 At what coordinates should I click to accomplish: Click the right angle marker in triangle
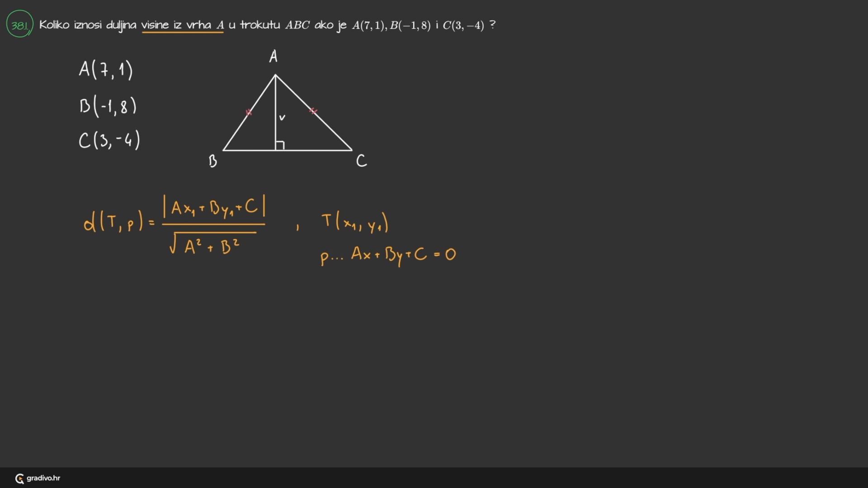280,145
